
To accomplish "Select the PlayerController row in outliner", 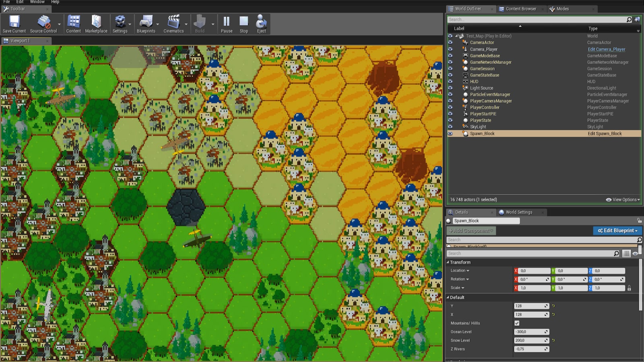I will [x=544, y=107].
